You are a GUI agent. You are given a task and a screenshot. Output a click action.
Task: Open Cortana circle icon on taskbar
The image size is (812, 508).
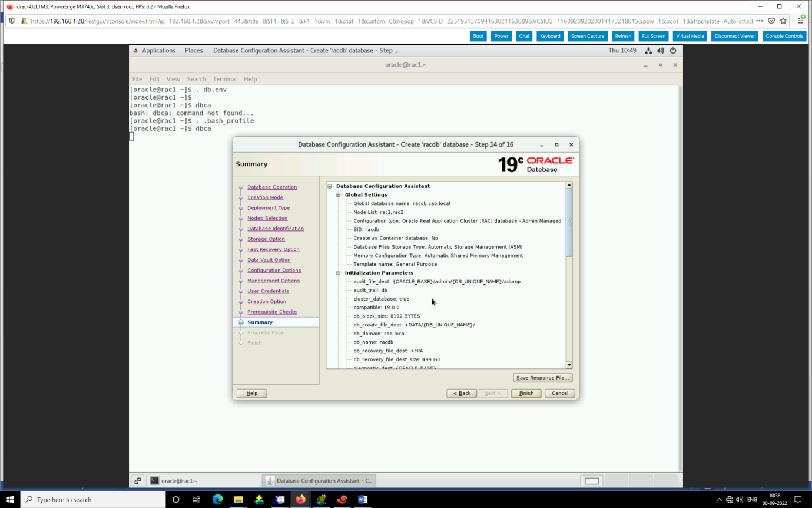(175, 500)
